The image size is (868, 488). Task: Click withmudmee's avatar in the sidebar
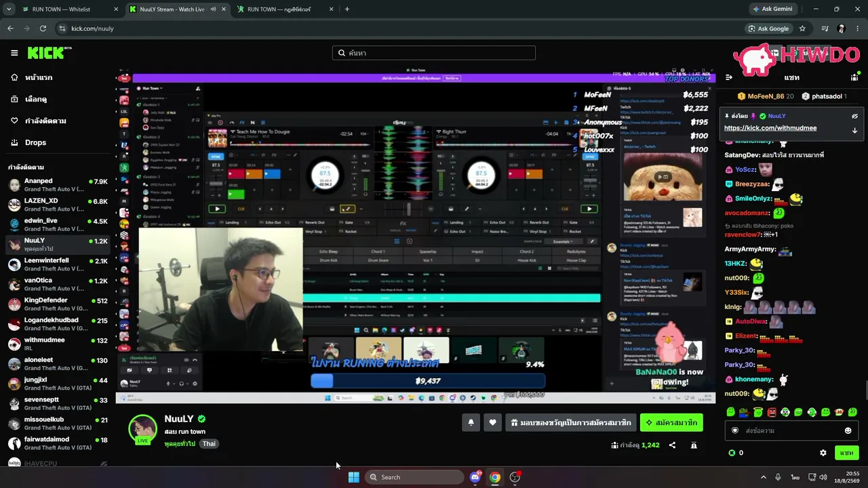point(14,344)
